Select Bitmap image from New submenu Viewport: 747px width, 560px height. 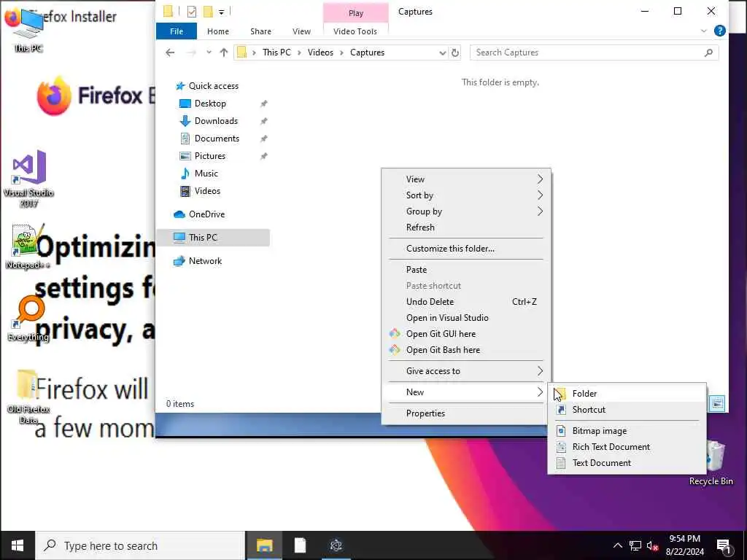[x=627, y=430]
